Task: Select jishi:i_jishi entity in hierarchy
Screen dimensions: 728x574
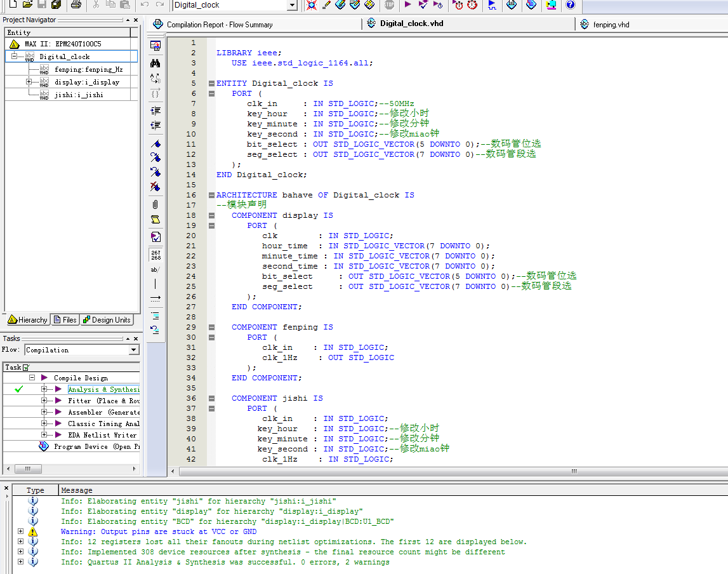Action: [x=79, y=95]
